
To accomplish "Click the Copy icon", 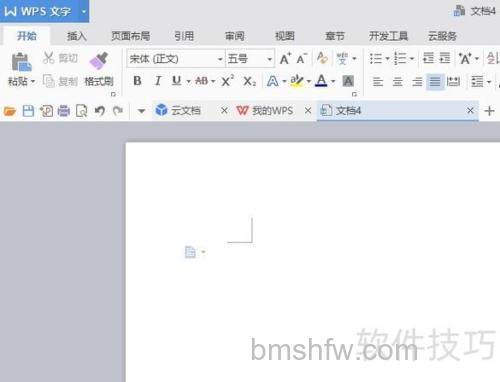I will pyautogui.click(x=49, y=81).
